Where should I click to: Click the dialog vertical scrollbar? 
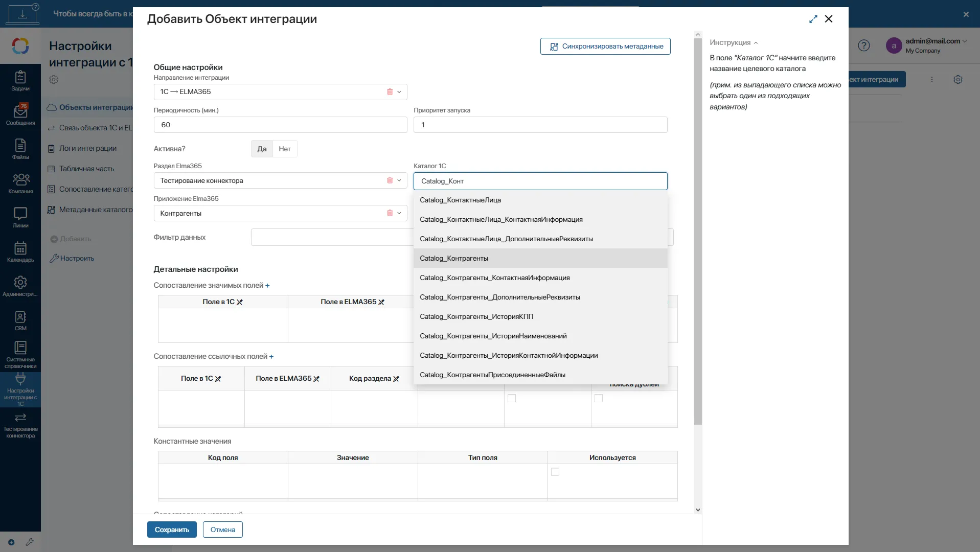(698, 230)
